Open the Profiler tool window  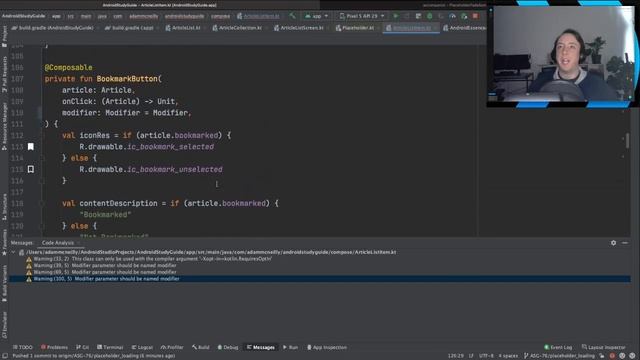pos(172,347)
